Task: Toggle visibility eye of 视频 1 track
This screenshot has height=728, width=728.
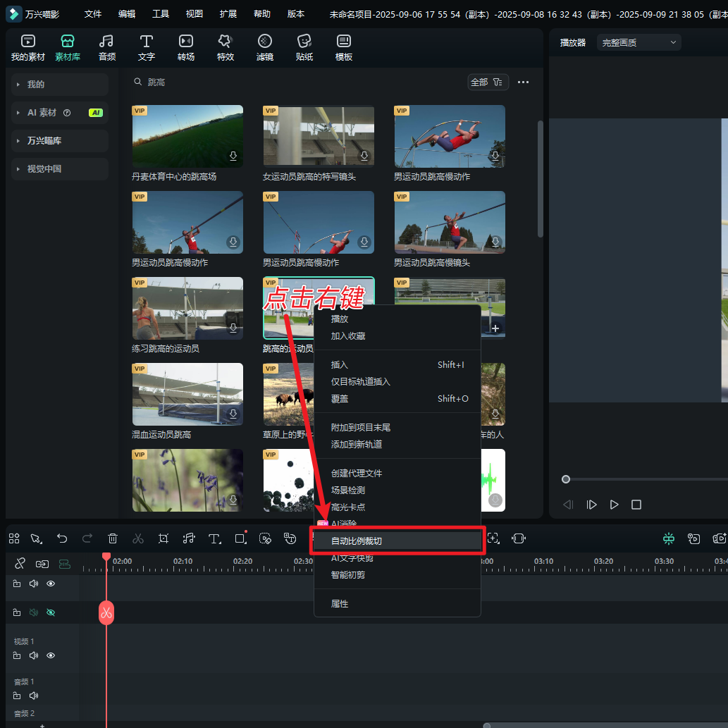Action: (x=51, y=655)
